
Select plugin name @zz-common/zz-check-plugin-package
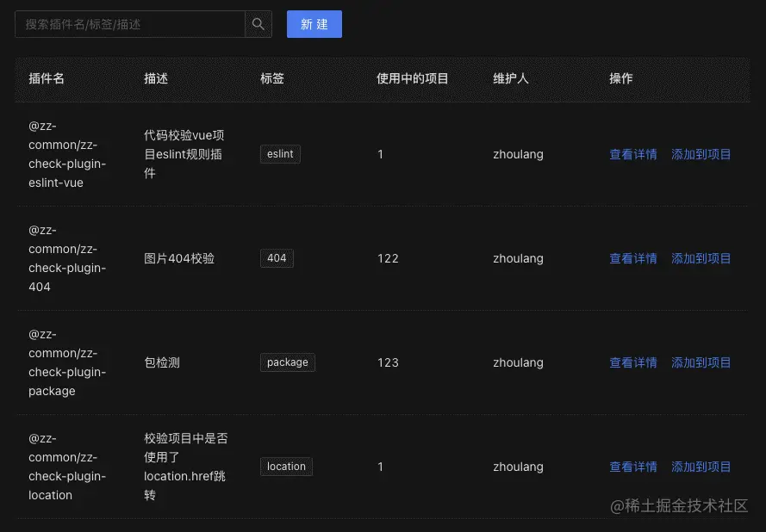coord(67,362)
